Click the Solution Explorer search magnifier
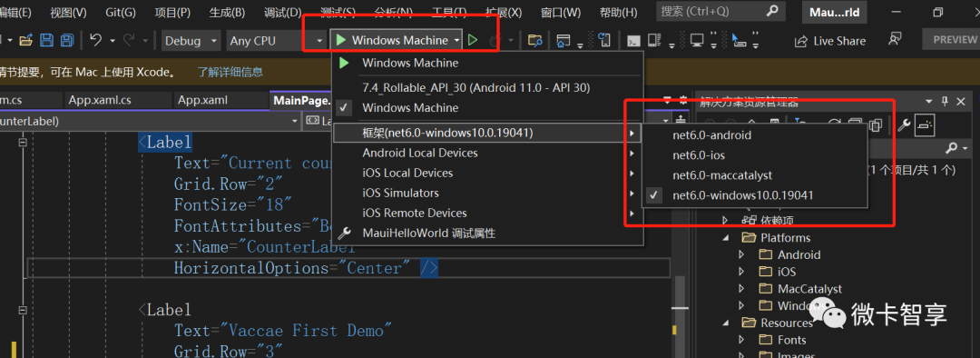Image resolution: width=980 pixels, height=358 pixels. tap(951, 149)
